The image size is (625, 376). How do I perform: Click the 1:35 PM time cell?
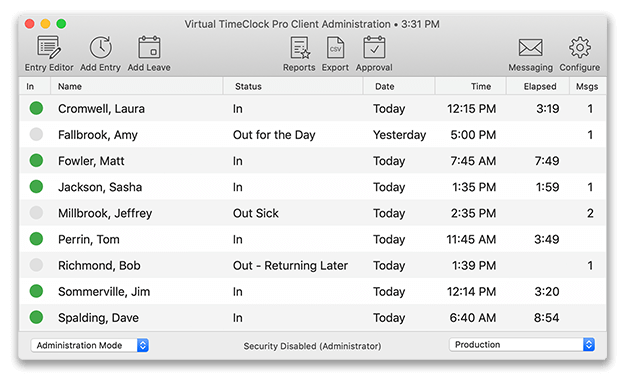[x=474, y=187]
